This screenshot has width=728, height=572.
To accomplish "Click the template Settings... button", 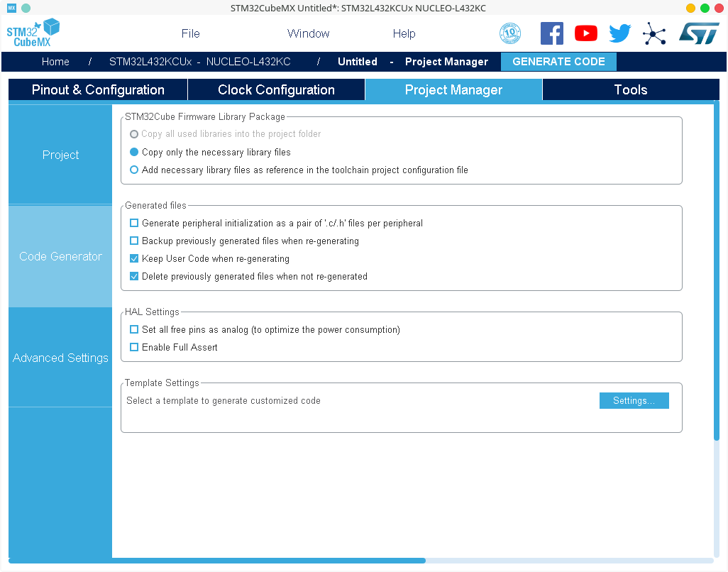I will click(x=634, y=400).
